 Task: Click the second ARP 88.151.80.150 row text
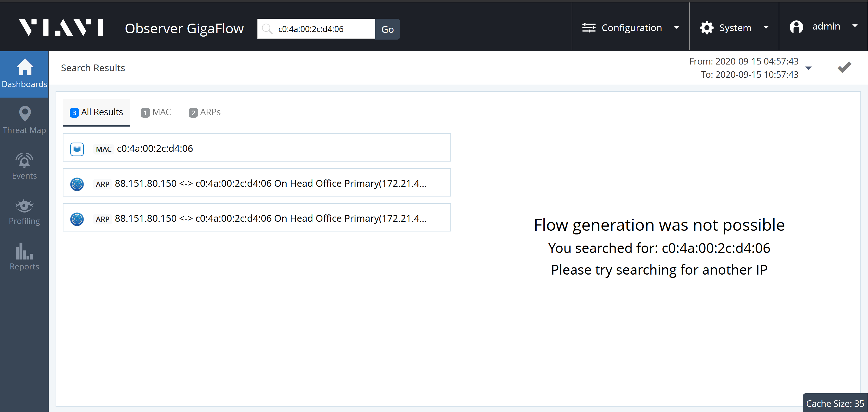pos(271,218)
